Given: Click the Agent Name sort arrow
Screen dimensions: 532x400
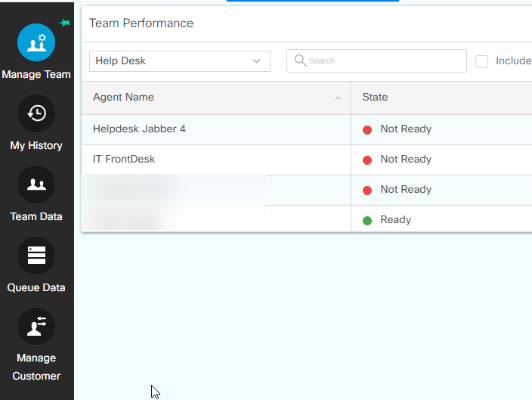Looking at the screenshot, I should (338, 98).
